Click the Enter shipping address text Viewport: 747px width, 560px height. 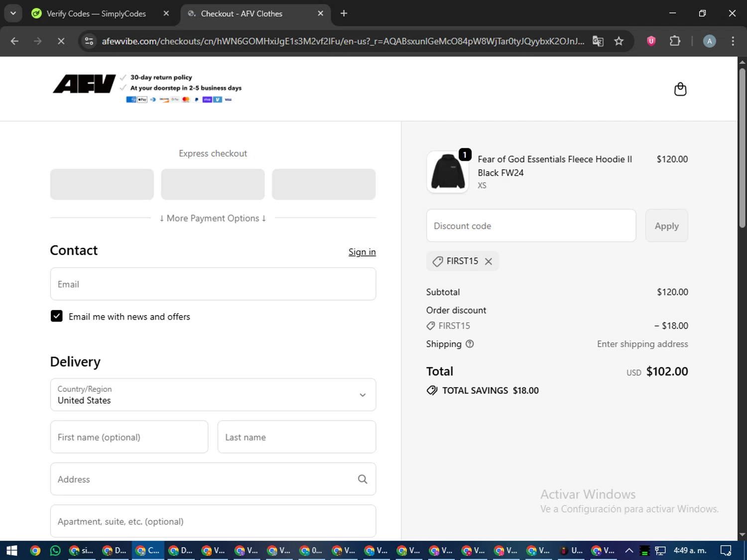point(642,344)
